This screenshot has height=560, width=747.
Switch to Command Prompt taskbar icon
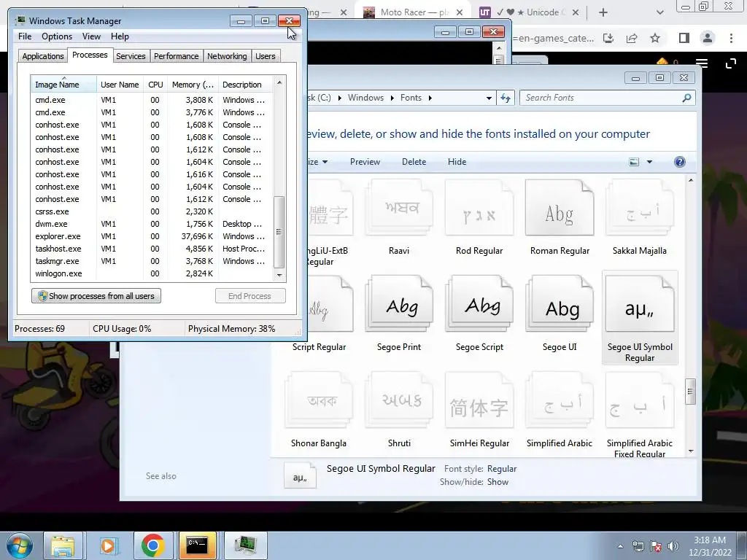point(197,545)
